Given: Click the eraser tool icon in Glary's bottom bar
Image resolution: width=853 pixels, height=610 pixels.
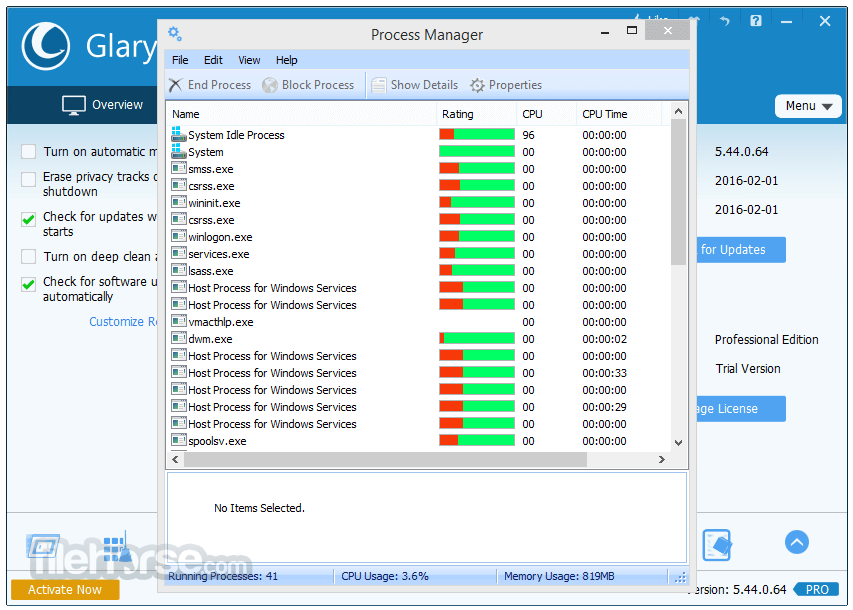Looking at the screenshot, I should (x=716, y=545).
